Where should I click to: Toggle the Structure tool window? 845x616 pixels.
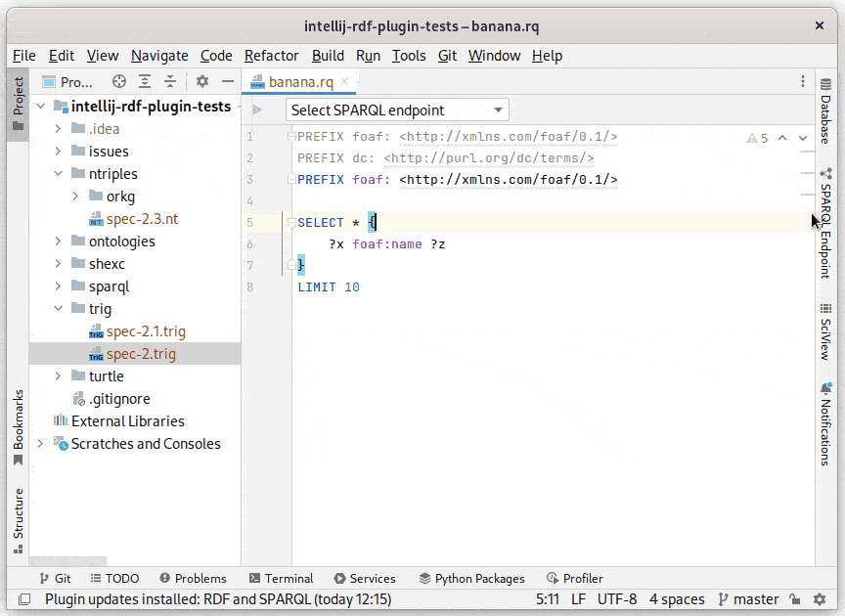19,520
